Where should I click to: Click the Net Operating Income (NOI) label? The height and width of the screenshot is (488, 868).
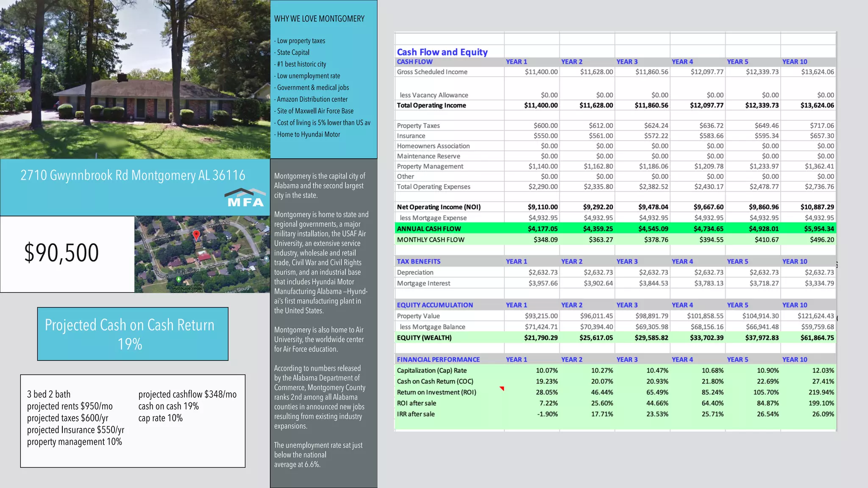click(x=439, y=207)
